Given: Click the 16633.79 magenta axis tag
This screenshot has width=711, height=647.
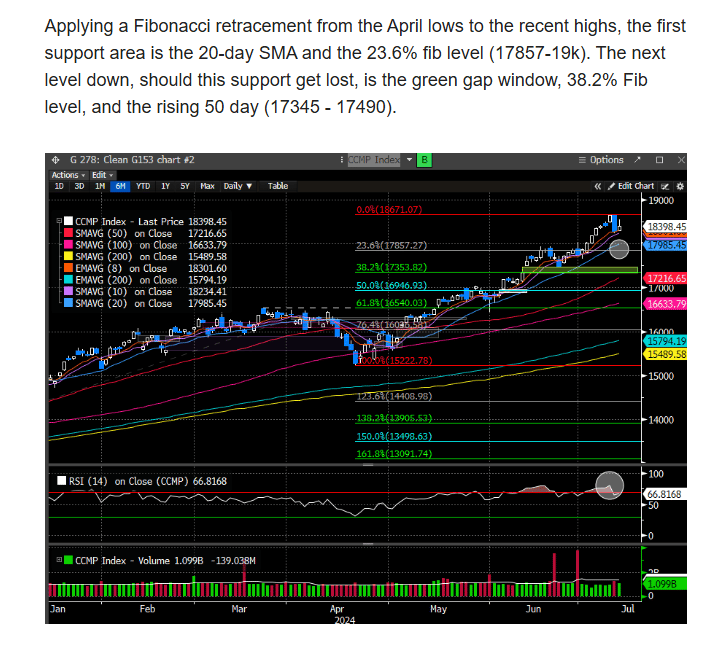Looking at the screenshot, I should tap(666, 304).
